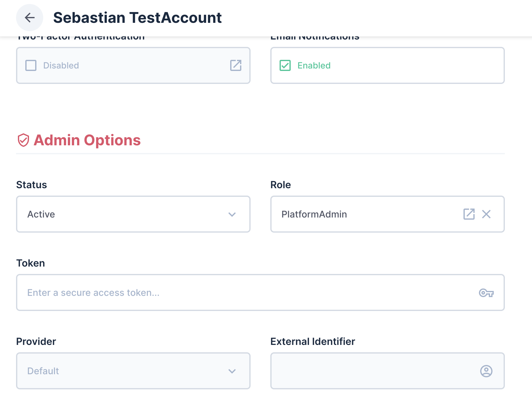Uncheck the Enabled email notifications checkbox
Viewport: 532px width, 406px height.
pyautogui.click(x=285, y=65)
